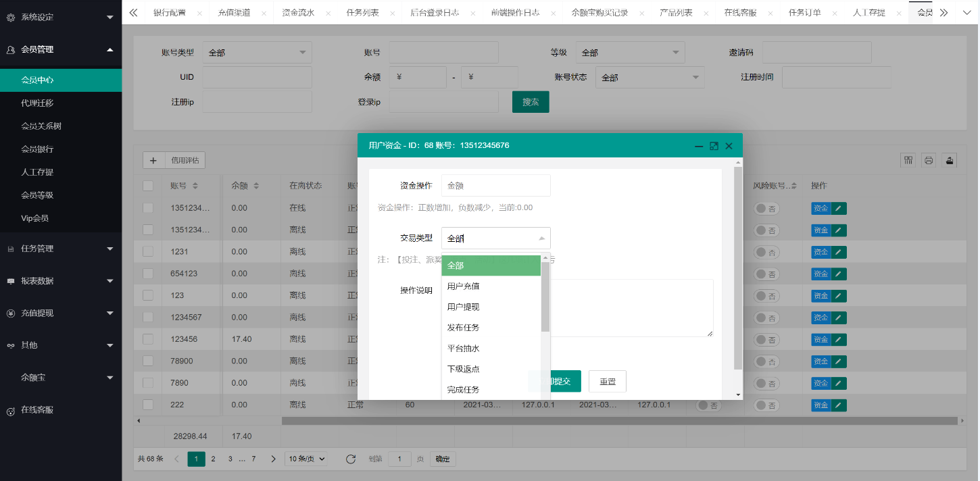
Task: Open the column display settings icon
Action: [x=908, y=160]
